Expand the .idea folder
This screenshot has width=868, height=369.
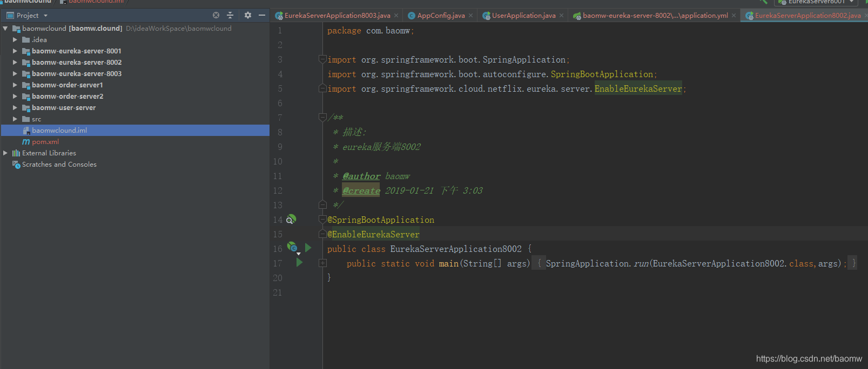15,40
